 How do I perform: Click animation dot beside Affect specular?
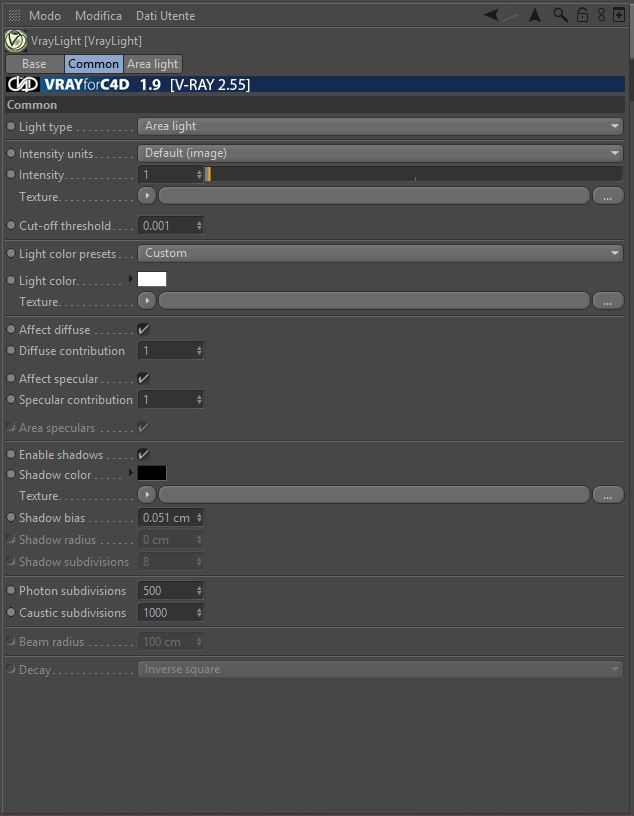[11, 378]
